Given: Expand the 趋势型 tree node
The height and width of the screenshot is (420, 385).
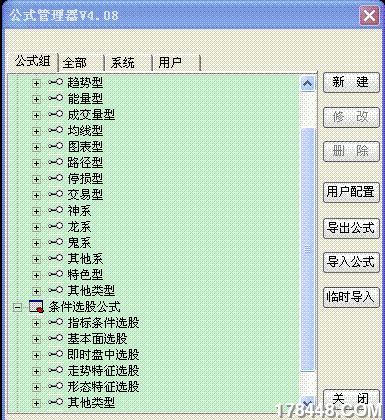Looking at the screenshot, I should (36, 83).
